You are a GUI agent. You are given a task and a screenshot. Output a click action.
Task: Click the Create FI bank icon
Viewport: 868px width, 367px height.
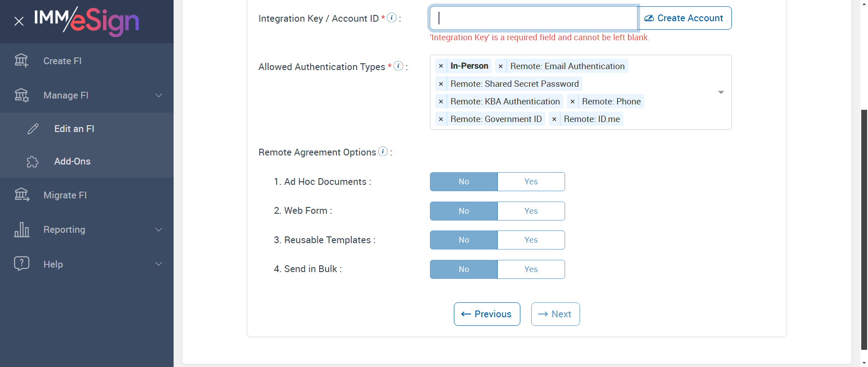click(x=21, y=61)
